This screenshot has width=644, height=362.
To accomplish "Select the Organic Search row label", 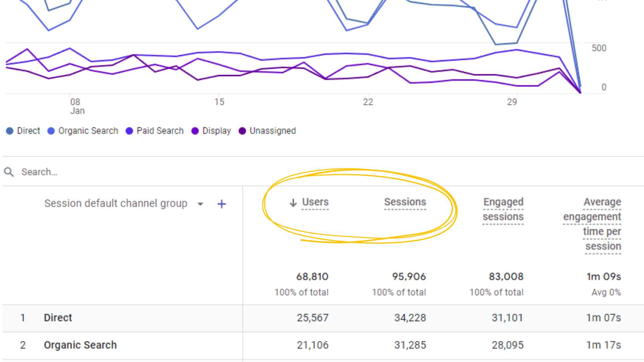I will point(80,345).
